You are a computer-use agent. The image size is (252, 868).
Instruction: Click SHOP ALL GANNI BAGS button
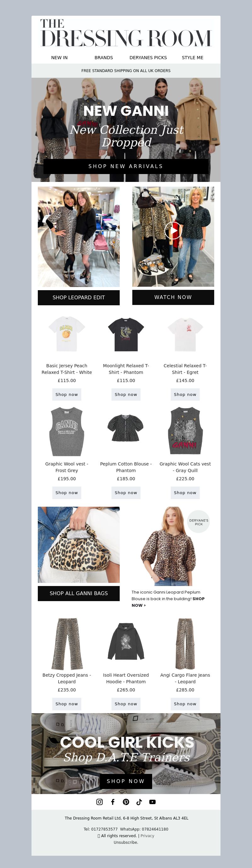click(x=79, y=593)
